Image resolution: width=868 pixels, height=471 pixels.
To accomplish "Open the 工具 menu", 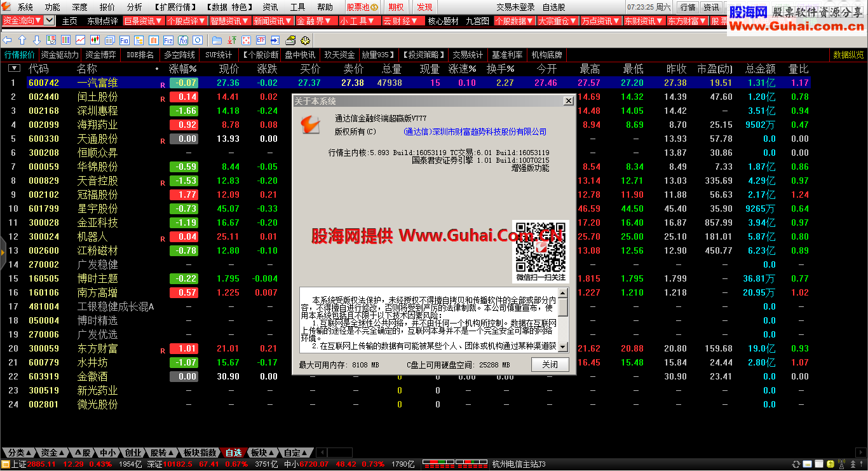I will (297, 7).
